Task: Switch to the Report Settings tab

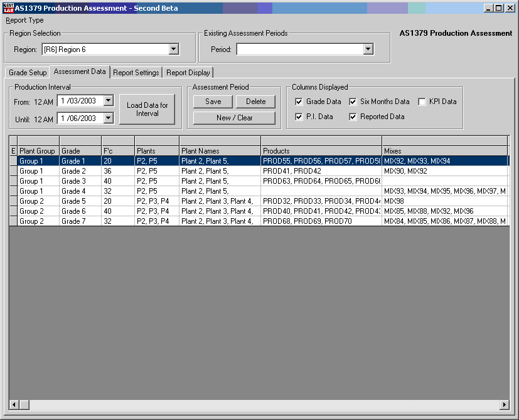Action: click(x=136, y=73)
